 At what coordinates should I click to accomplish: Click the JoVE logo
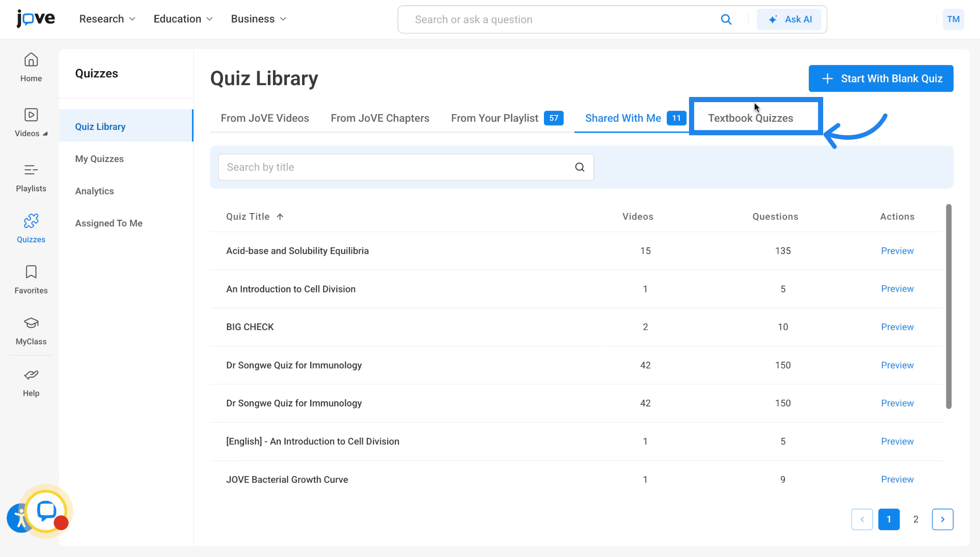click(36, 19)
